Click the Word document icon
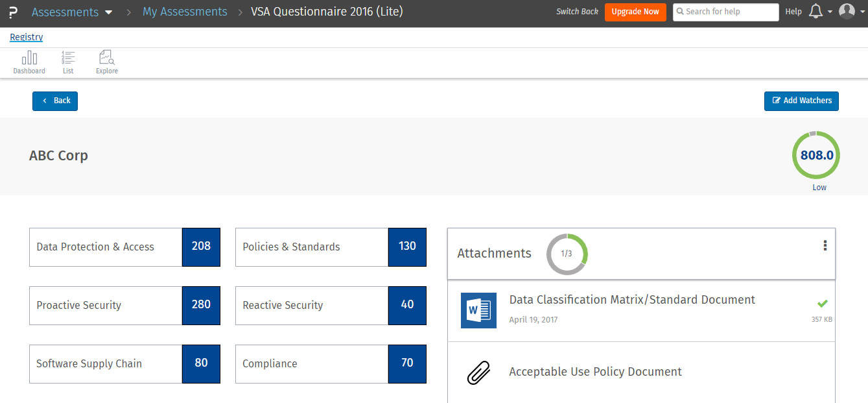Screen dimensions: 868x403 [x=478, y=310]
